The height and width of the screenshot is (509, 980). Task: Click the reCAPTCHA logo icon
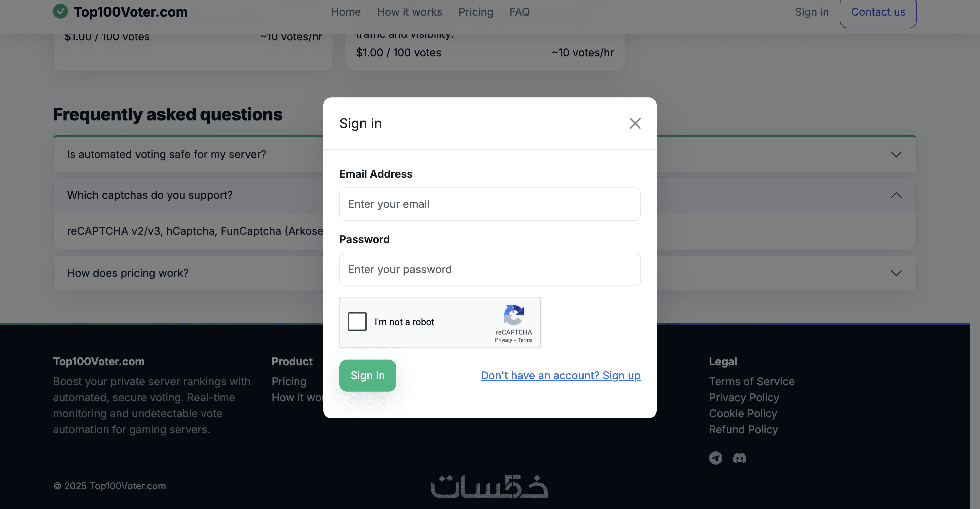click(514, 315)
